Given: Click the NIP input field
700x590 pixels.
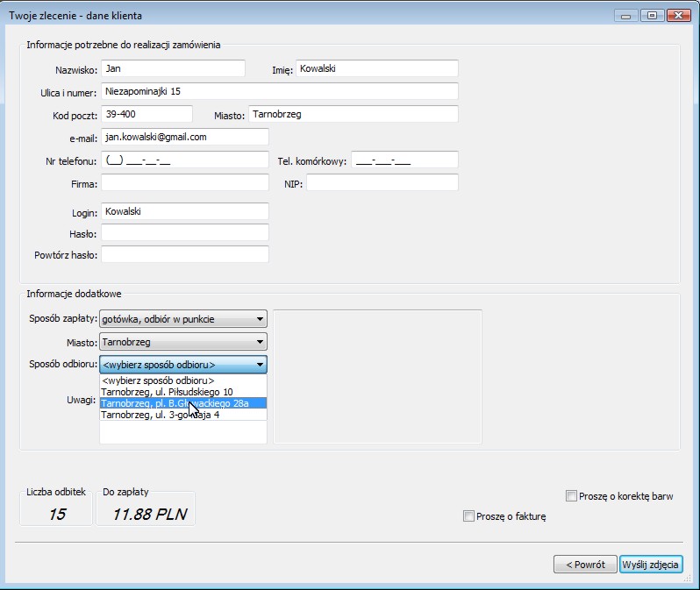Looking at the screenshot, I should pyautogui.click(x=382, y=182).
